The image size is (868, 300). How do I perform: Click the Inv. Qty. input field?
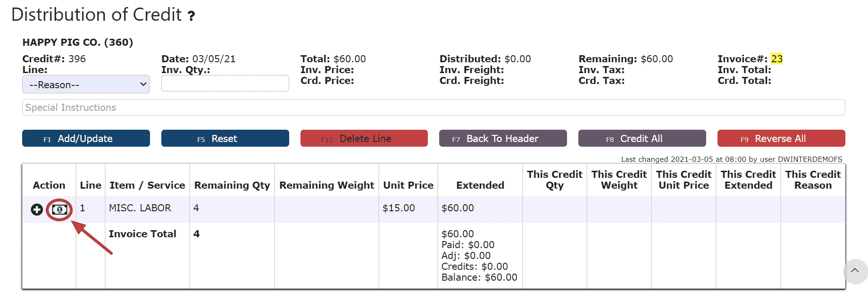[225, 83]
